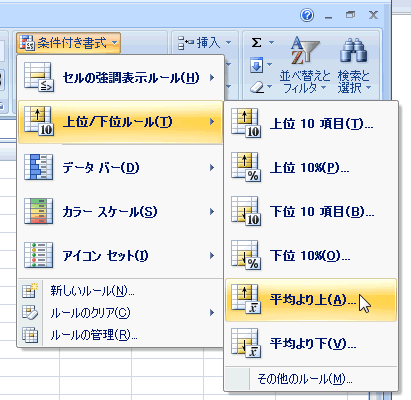Expand arrow beside セルの強調表示ルール

tap(212, 77)
